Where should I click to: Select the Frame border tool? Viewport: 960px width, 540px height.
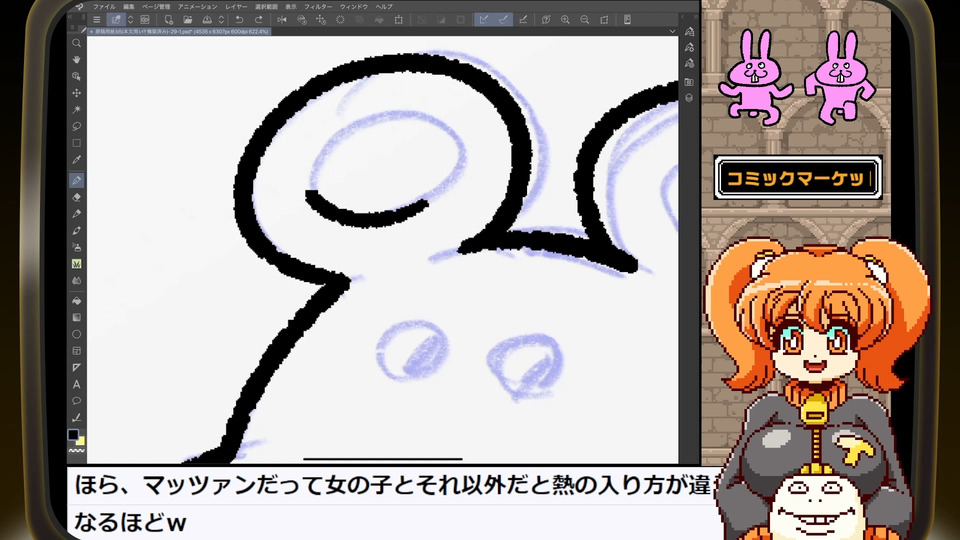[77, 351]
